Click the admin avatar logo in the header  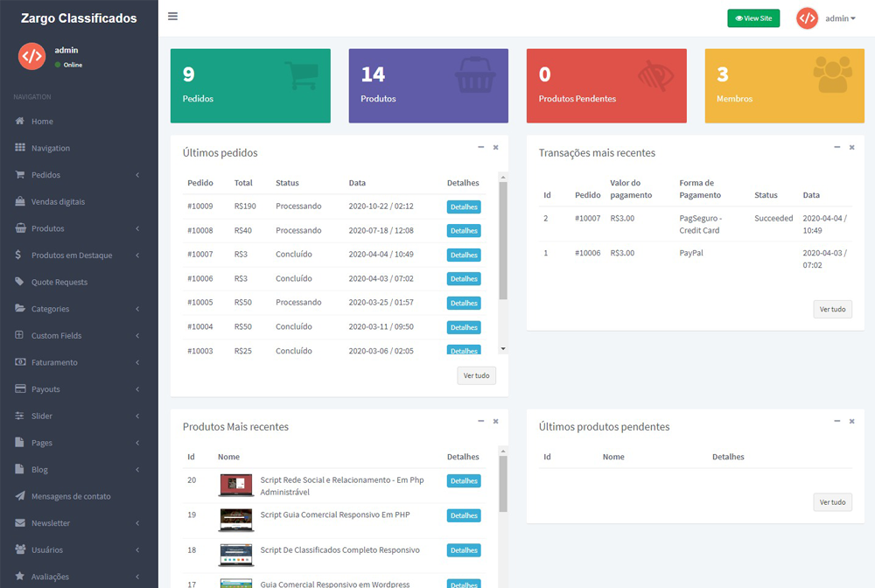[807, 17]
